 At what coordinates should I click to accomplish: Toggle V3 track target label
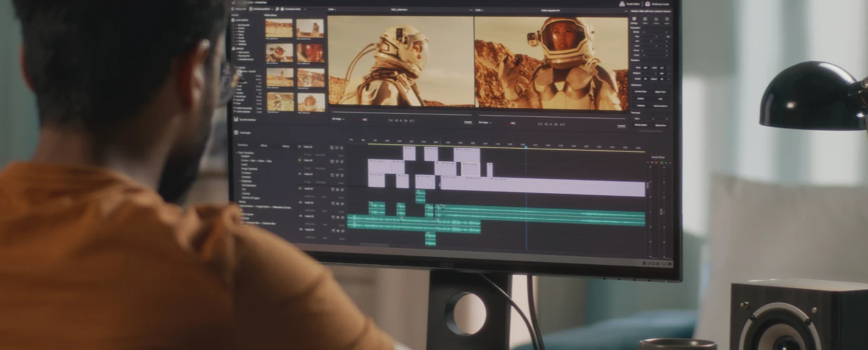(299, 147)
